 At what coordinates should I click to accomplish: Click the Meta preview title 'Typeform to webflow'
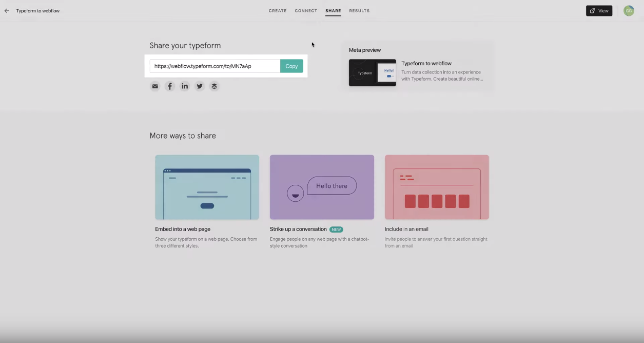[426, 64]
